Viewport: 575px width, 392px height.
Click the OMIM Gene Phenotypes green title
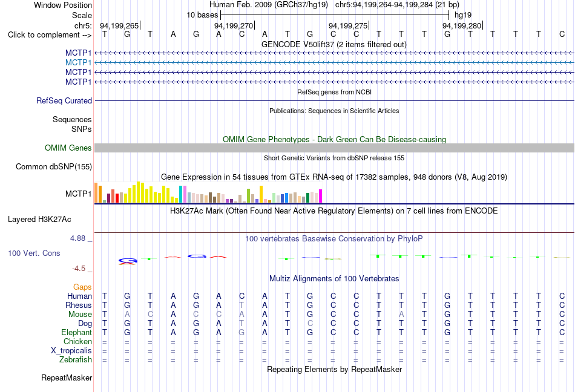click(x=334, y=139)
